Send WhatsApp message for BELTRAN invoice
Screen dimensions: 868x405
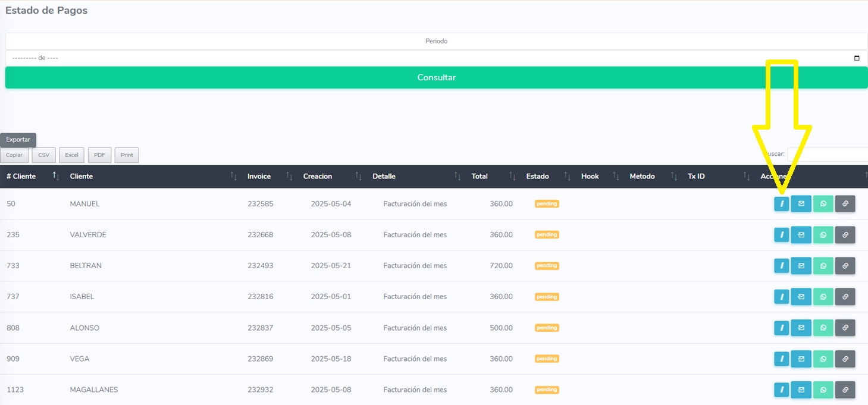pyautogui.click(x=823, y=266)
